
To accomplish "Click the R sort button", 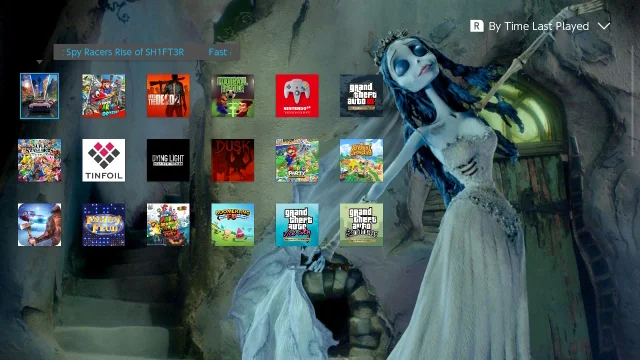I will point(477,26).
